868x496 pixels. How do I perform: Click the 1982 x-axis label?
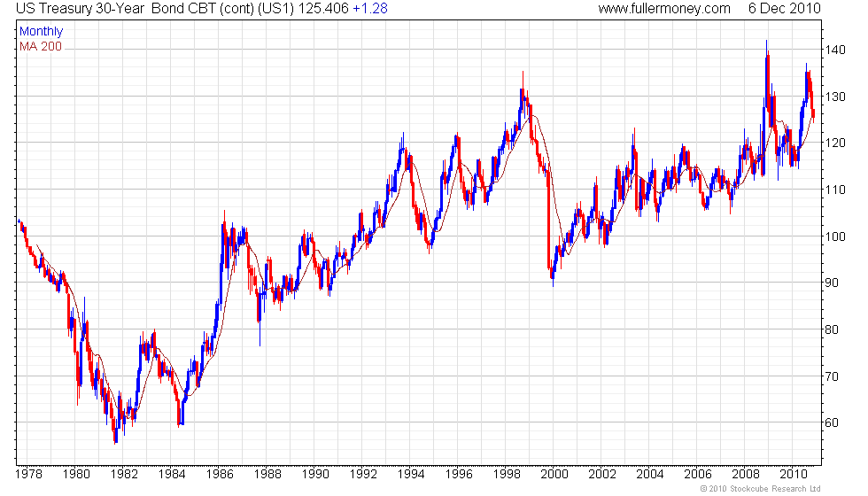(124, 475)
